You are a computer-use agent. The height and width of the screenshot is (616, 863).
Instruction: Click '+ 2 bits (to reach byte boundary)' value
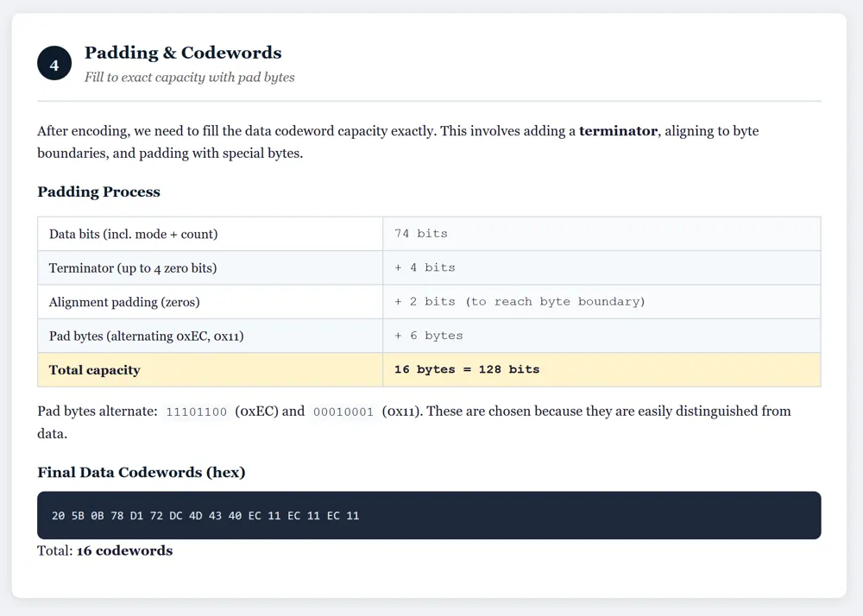(520, 302)
